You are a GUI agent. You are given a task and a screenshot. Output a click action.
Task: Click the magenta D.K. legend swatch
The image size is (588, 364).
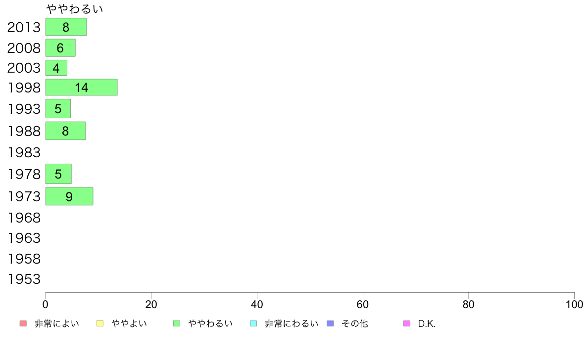407,323
